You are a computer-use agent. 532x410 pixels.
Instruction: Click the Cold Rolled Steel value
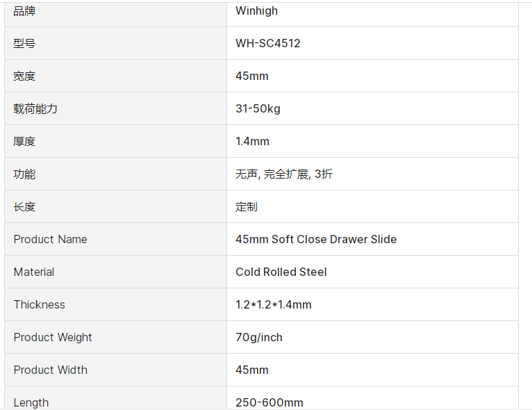(x=281, y=272)
